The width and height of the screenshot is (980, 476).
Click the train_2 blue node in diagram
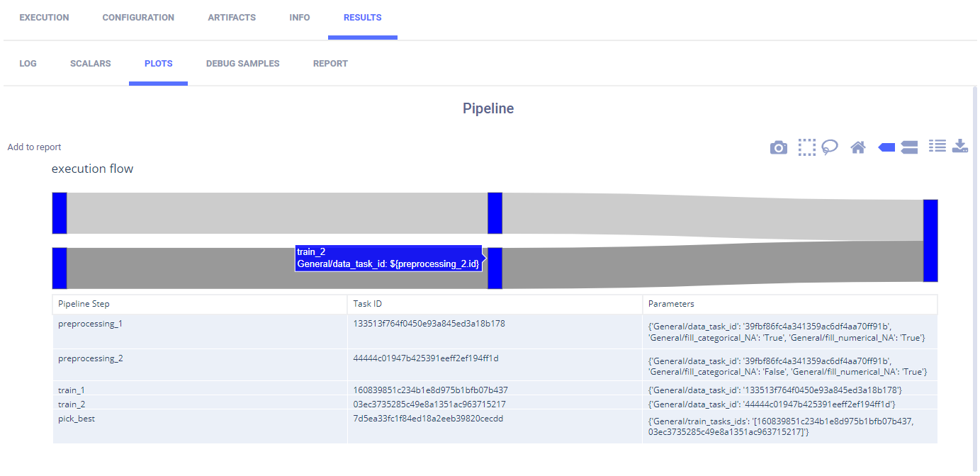tap(495, 268)
